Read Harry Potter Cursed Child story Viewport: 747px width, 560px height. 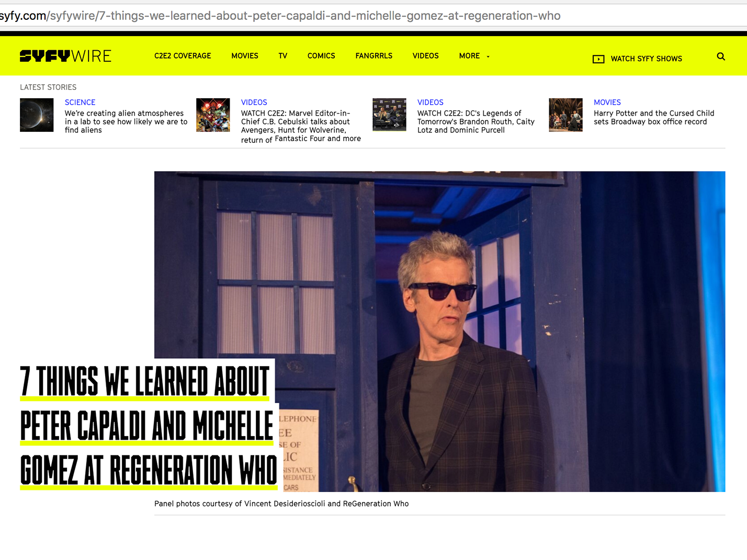654,118
